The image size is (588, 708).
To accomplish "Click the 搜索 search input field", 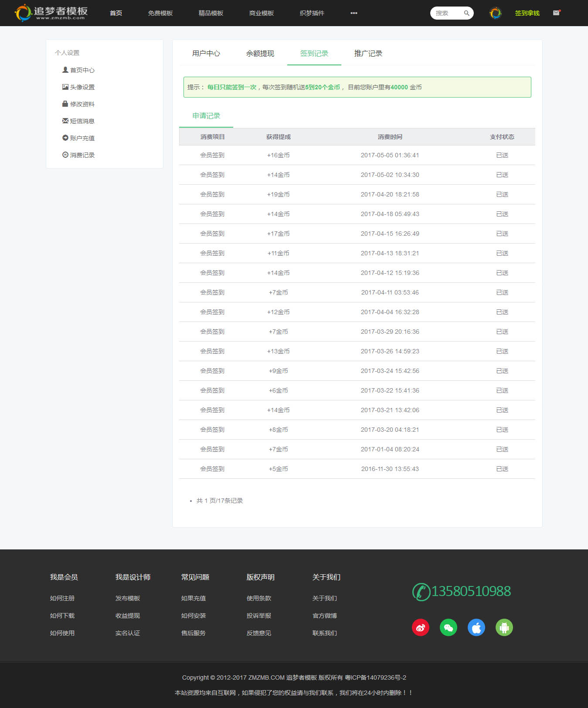I will (x=446, y=13).
